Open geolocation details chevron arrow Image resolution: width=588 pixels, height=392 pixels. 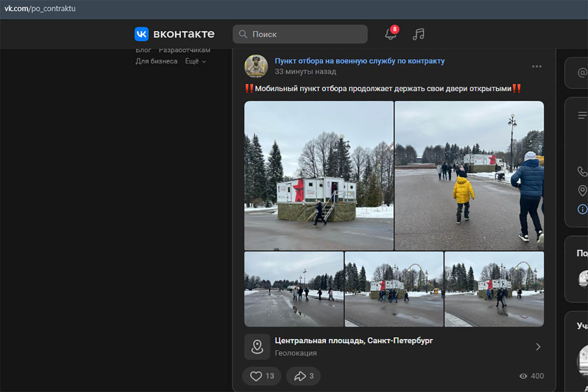[x=538, y=346]
